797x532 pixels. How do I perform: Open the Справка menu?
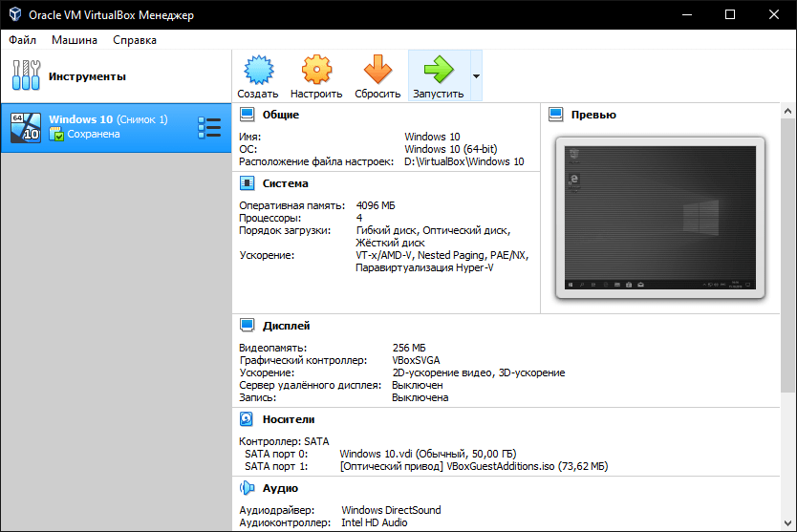click(x=135, y=40)
